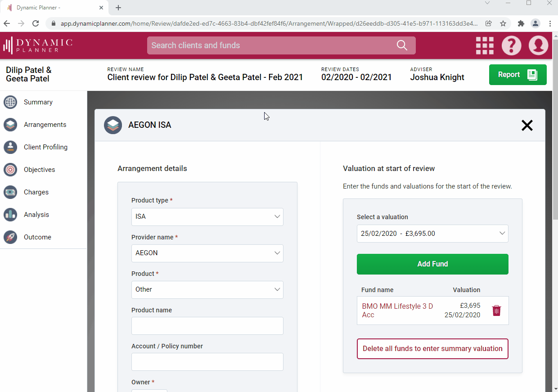Open the Product type dropdown
The width and height of the screenshot is (558, 392).
click(x=207, y=217)
